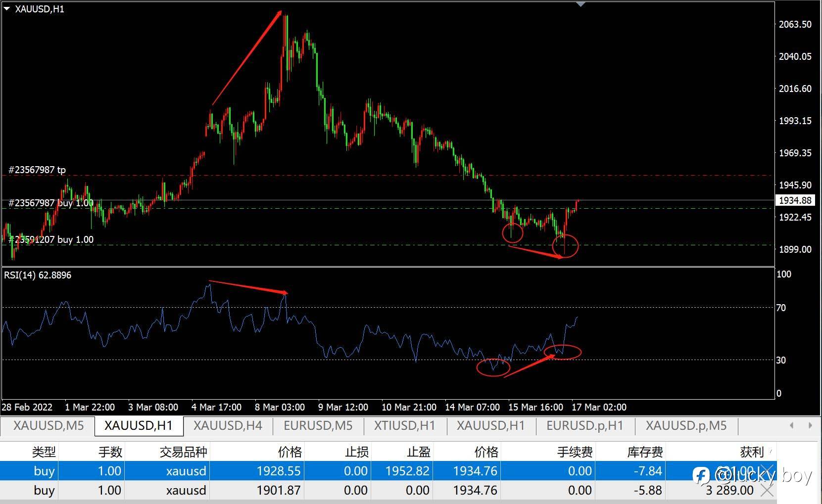
Task: Click the RSI 70 level scale value
Action: pyautogui.click(x=781, y=308)
